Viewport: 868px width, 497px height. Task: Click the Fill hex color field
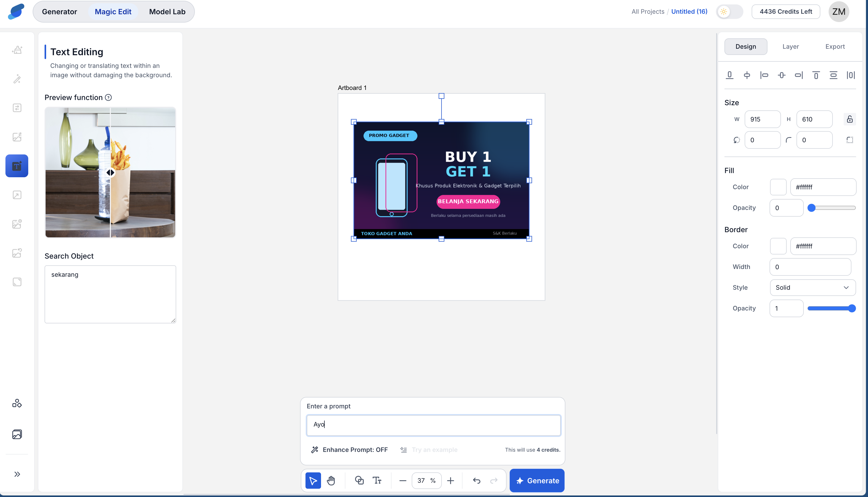(x=823, y=187)
